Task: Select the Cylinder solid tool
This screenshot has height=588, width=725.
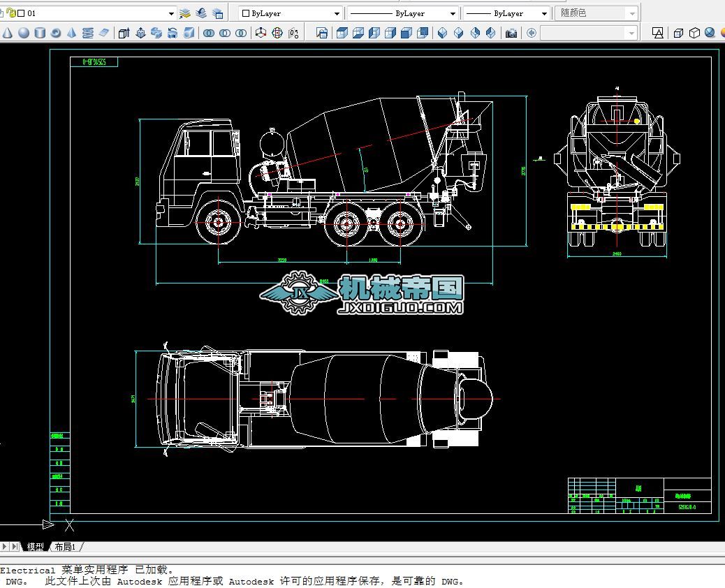Action: (x=40, y=33)
